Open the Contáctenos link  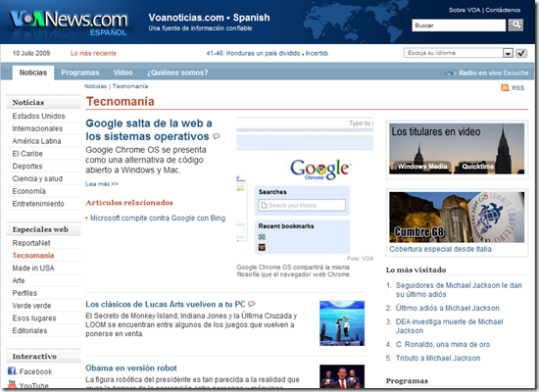(x=503, y=10)
